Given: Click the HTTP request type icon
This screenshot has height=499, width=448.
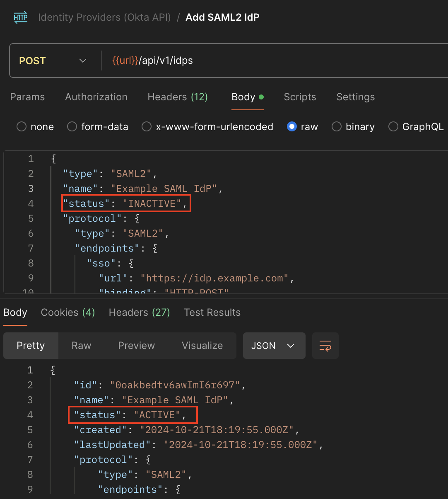Looking at the screenshot, I should [20, 18].
